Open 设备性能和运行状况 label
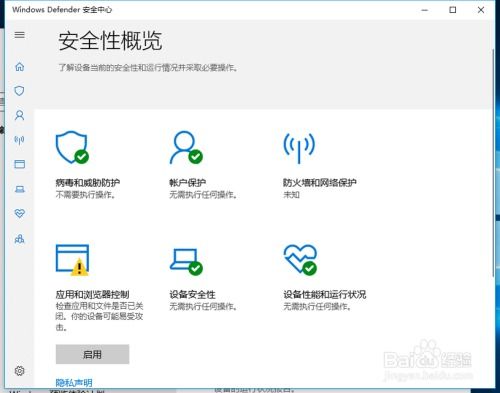 pos(325,294)
